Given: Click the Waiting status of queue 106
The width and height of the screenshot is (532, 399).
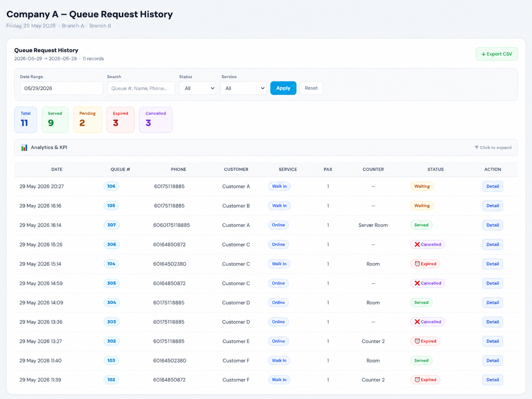Looking at the screenshot, I should click(x=422, y=186).
